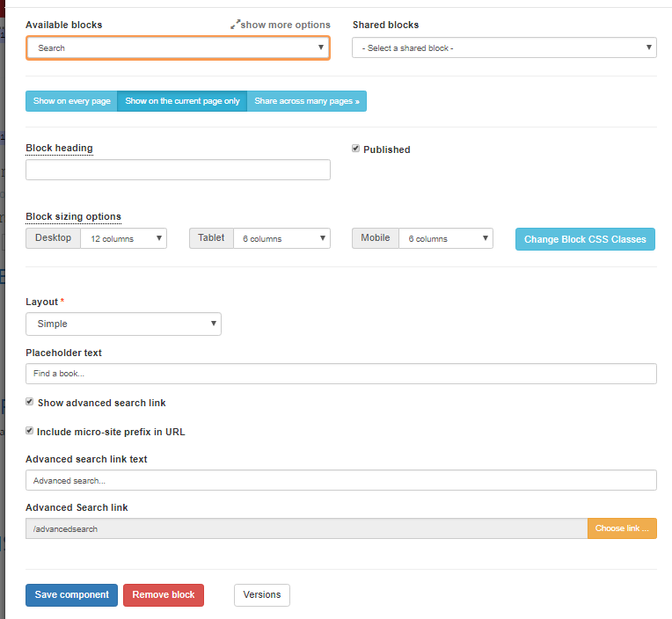Click the red Remove block button
This screenshot has height=619, width=672.
[x=163, y=595]
